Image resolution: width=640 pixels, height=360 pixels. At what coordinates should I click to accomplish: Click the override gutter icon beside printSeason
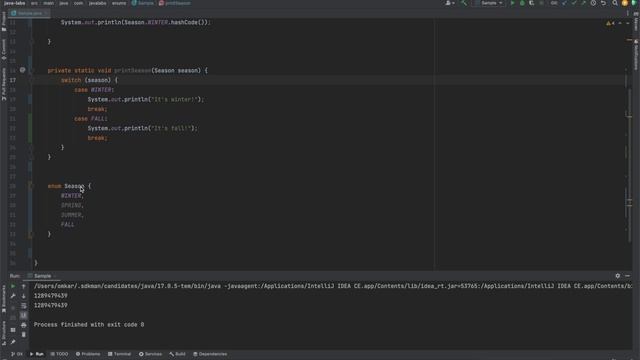point(22,70)
